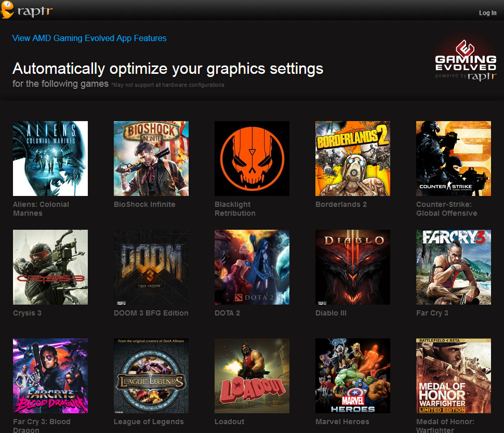The width and height of the screenshot is (504, 433).
Task: Click the Aliens: Colonial Marines title text
Action: [x=41, y=209]
